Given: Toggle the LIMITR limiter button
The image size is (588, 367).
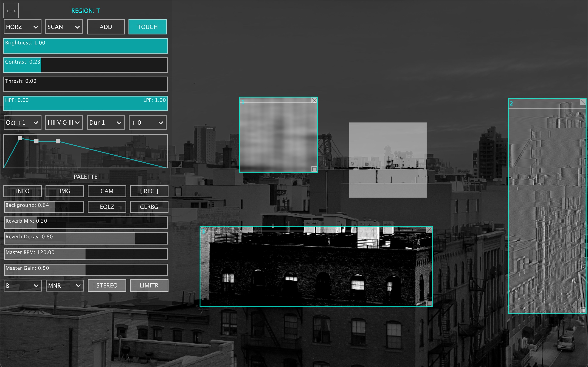Looking at the screenshot, I should [149, 285].
